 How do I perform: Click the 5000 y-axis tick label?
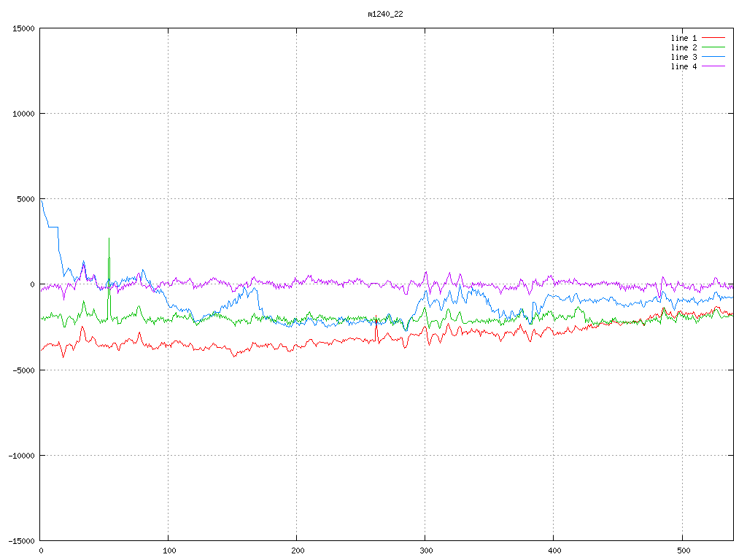point(26,199)
